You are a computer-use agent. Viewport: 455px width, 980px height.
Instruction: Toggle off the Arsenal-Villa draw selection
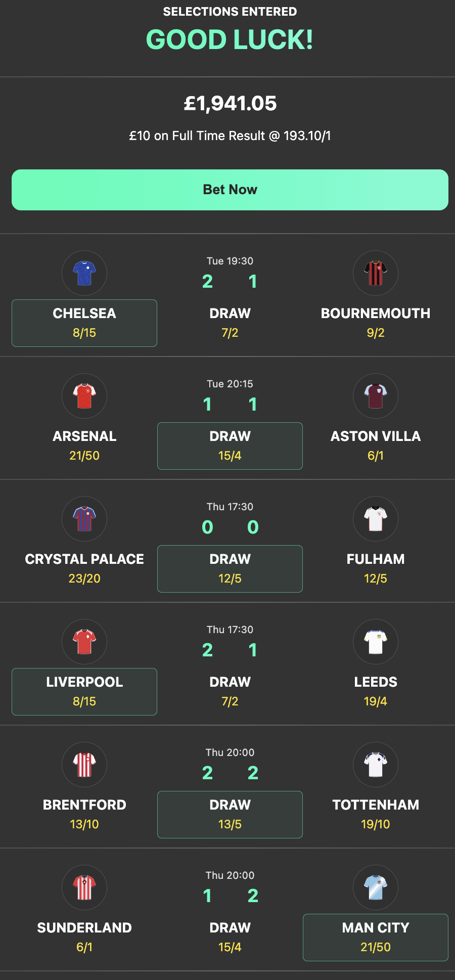pyautogui.click(x=230, y=446)
